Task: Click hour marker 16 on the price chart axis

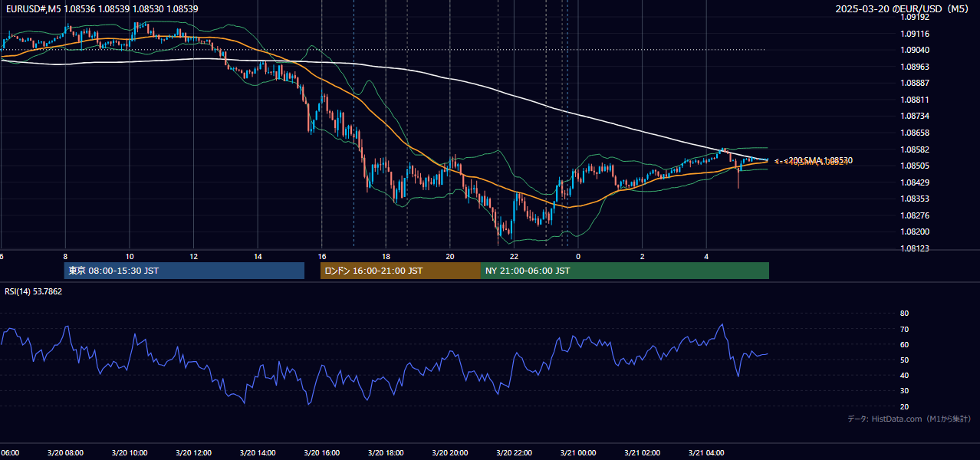Action: coord(322,257)
